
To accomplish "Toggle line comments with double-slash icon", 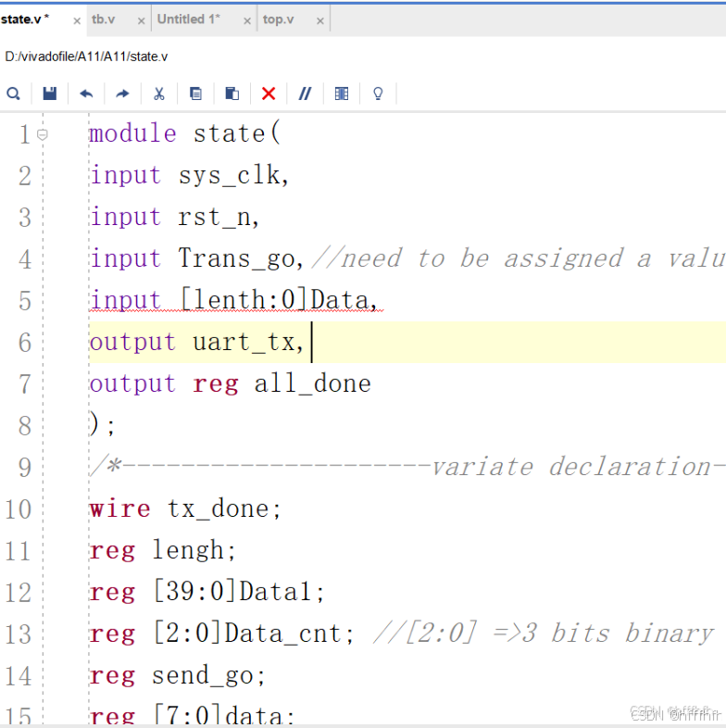I will (305, 94).
